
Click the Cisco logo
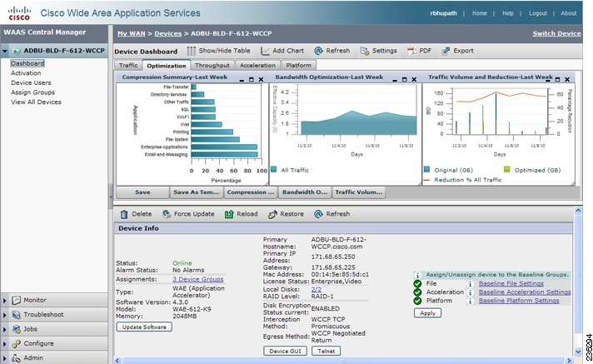point(19,12)
